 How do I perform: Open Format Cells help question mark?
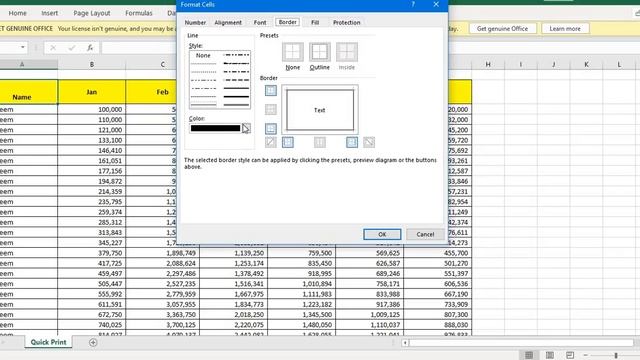coord(413,4)
